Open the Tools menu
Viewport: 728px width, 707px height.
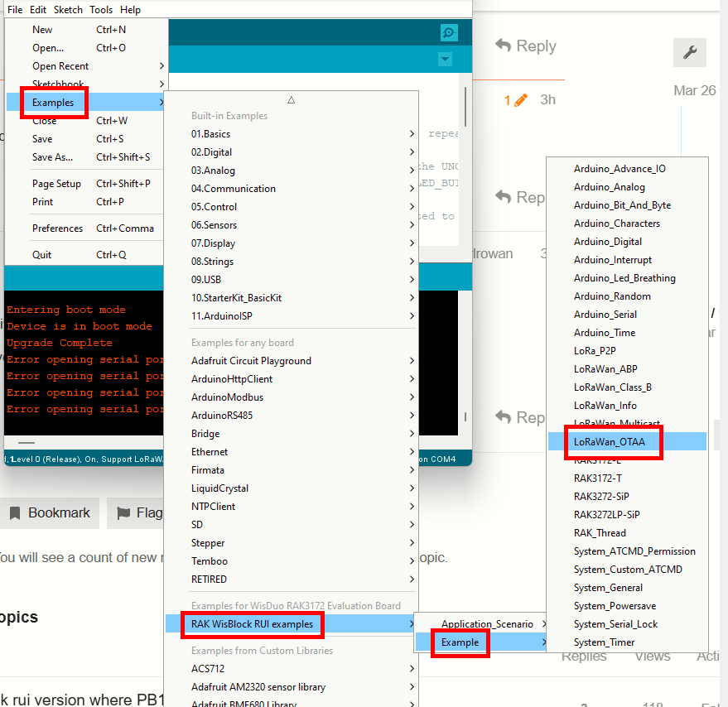[x=101, y=10]
